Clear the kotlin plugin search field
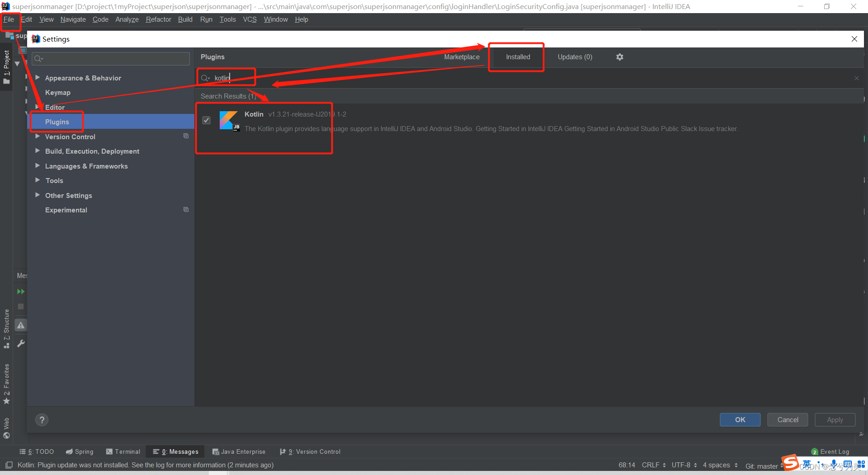This screenshot has width=868, height=475. coord(856,78)
